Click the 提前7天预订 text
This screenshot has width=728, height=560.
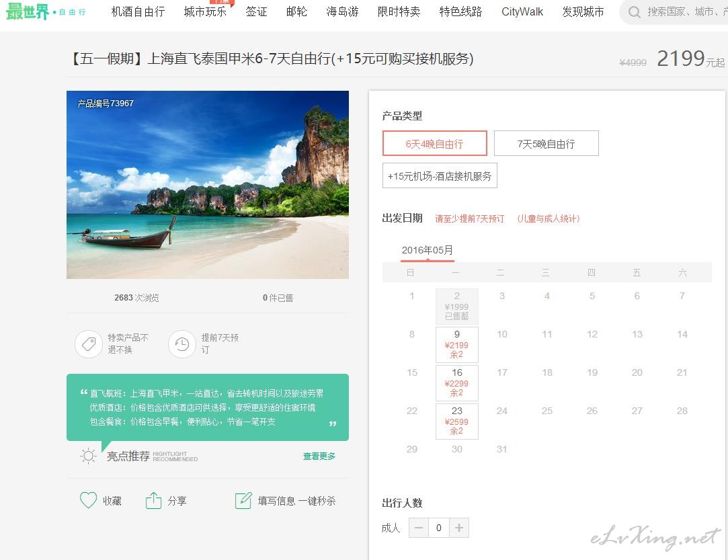tap(220, 344)
